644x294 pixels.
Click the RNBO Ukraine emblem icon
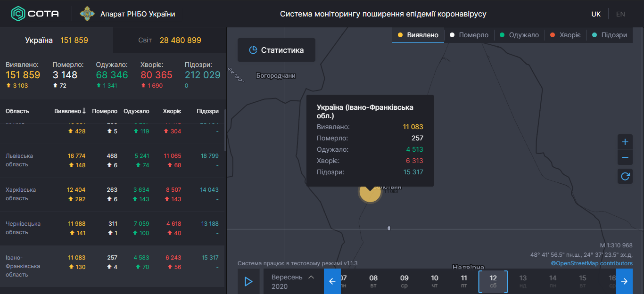pyautogui.click(x=87, y=14)
